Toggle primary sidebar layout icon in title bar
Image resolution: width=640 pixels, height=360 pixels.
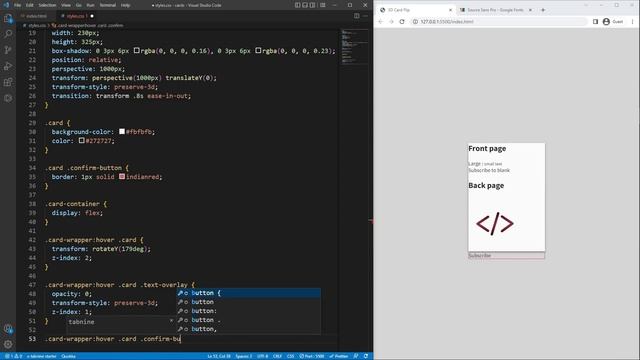coord(298,5)
